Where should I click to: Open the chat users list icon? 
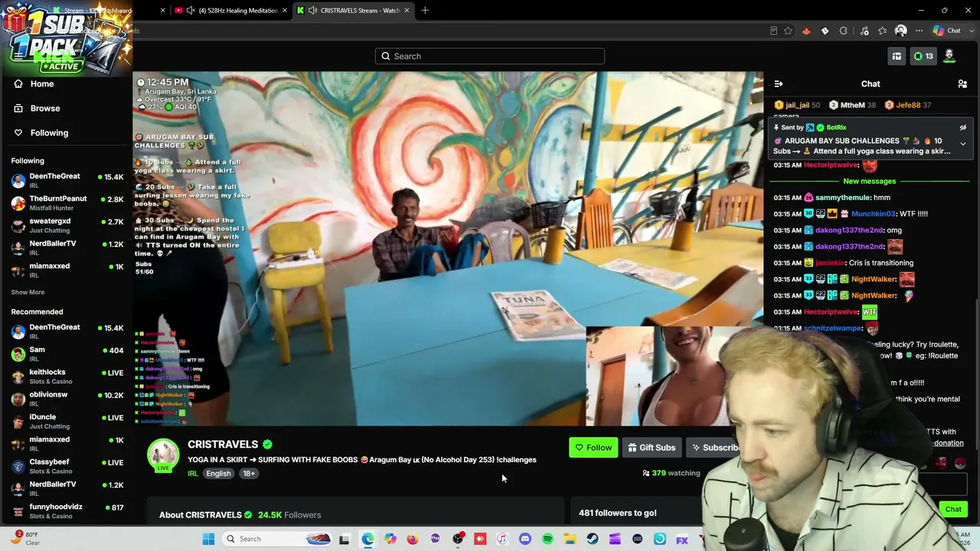962,84
